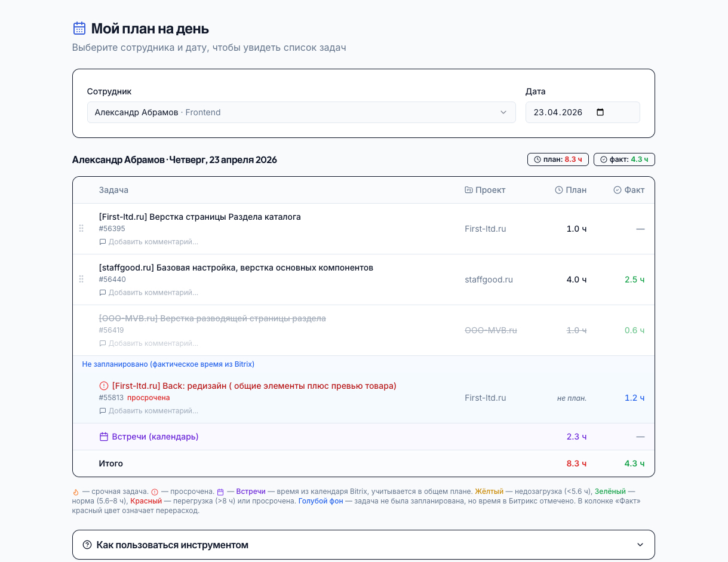Click the comment icon under task #56395
Viewport: 728px width, 562px height.
point(103,242)
